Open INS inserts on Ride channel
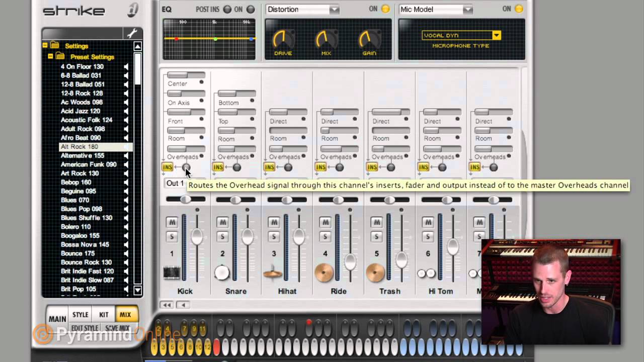Viewport: 644px width, 362px height. coord(320,167)
